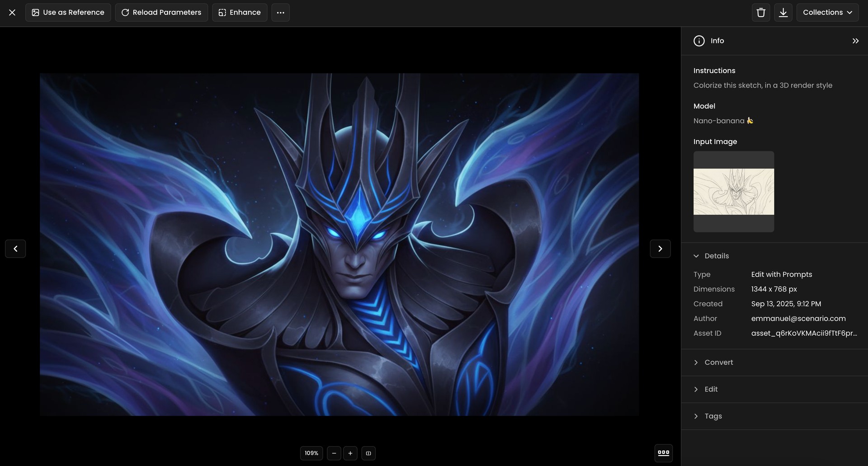The width and height of the screenshot is (868, 466).
Task: Click Reload Parameters
Action: pos(161,12)
